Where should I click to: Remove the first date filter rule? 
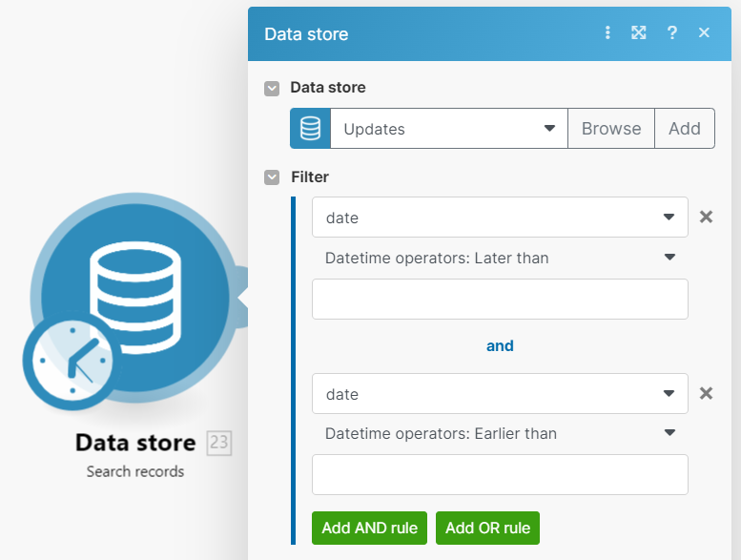point(706,218)
